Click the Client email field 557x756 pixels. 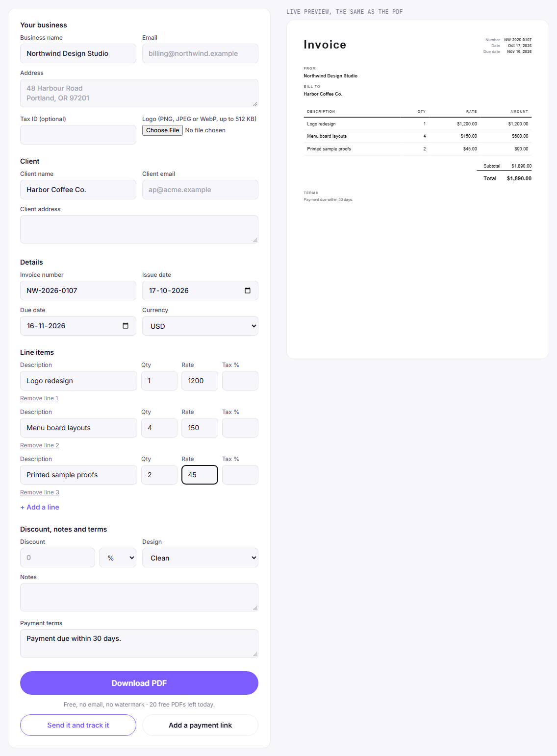pos(200,190)
